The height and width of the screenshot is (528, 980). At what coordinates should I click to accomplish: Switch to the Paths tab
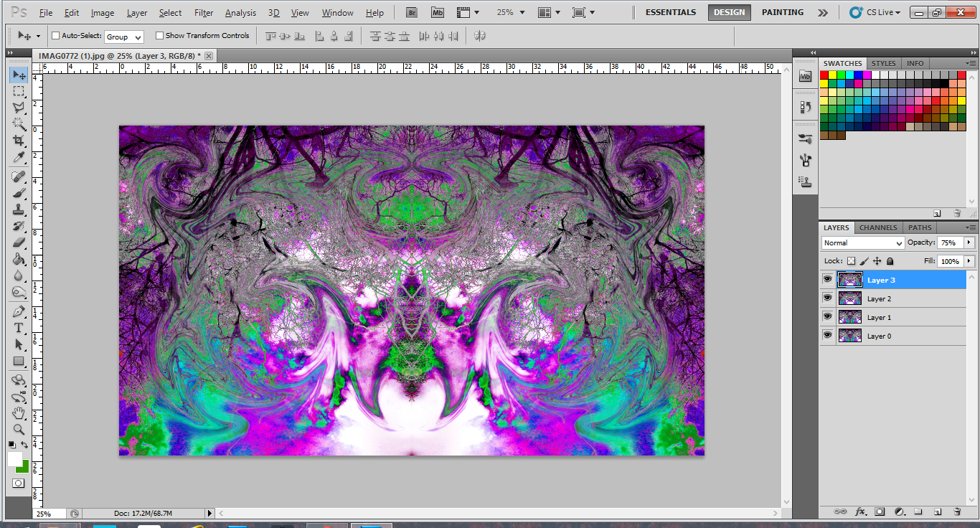pos(920,227)
